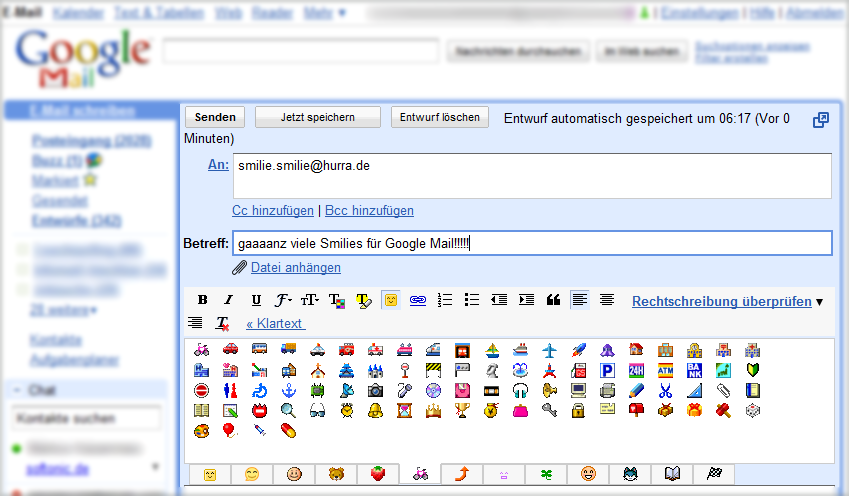The width and height of the screenshot is (849, 496).
Task: Open the font family dropdown
Action: click(283, 300)
